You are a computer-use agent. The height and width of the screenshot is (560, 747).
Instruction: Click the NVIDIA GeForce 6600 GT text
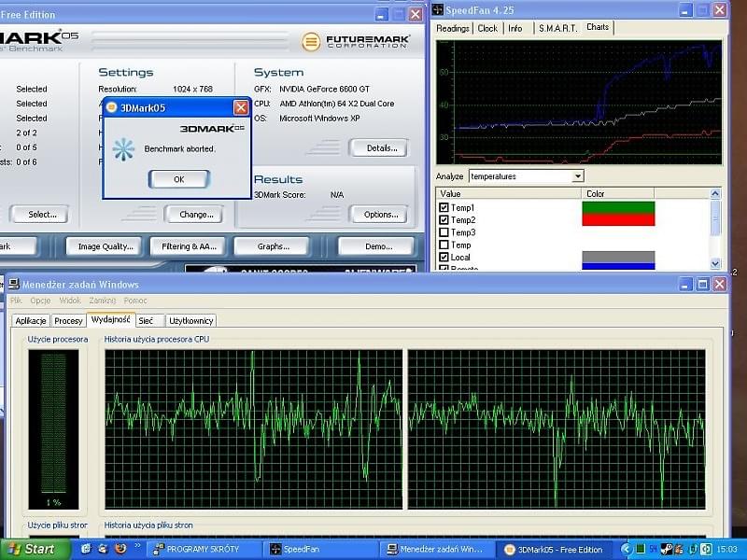(324, 89)
